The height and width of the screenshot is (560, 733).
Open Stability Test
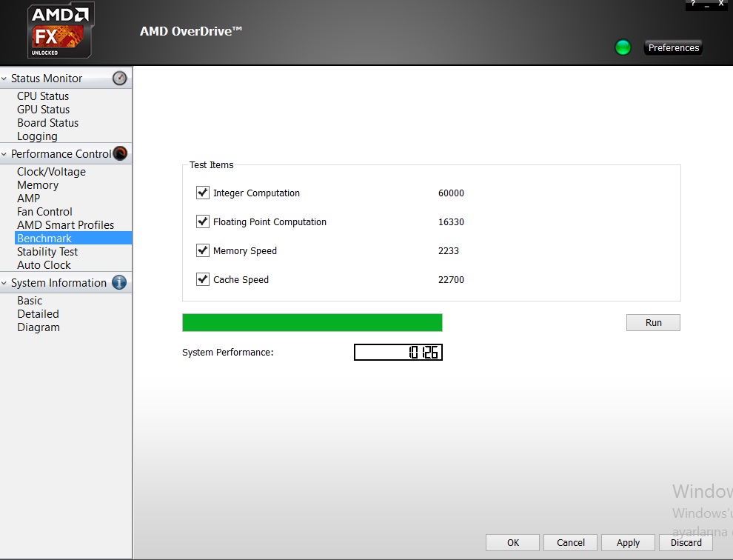(47, 252)
